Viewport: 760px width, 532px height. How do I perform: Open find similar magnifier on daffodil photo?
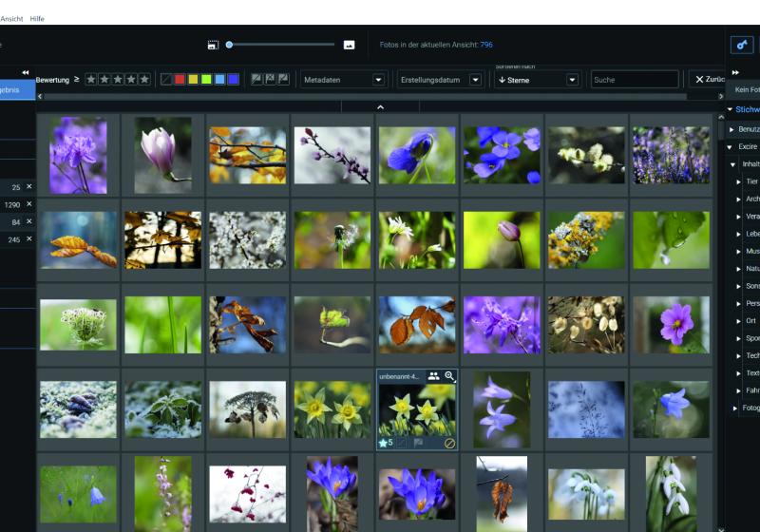click(x=449, y=376)
